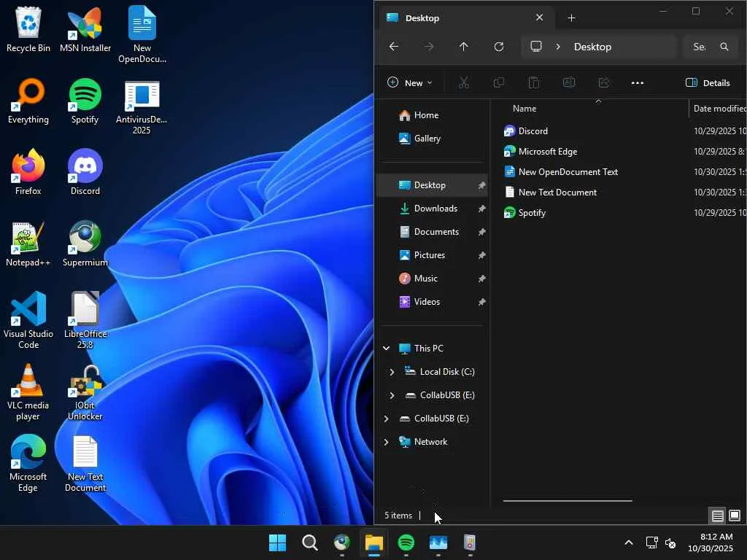Collapse the This PC tree node

387,348
